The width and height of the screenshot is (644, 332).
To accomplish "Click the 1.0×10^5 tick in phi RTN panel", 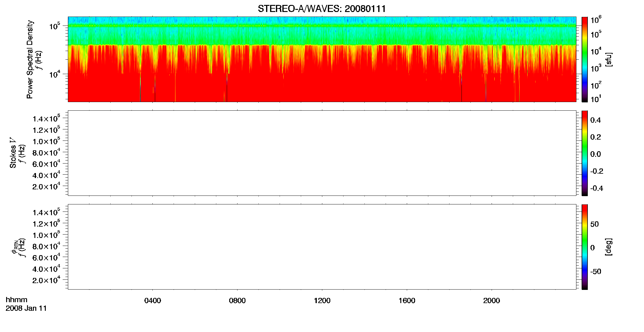I will pyautogui.click(x=46, y=235).
